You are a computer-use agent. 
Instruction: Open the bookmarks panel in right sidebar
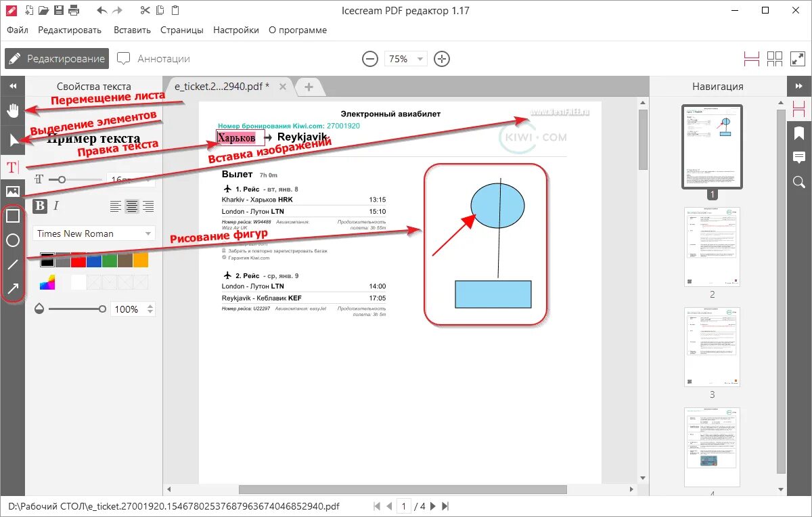tap(799, 133)
